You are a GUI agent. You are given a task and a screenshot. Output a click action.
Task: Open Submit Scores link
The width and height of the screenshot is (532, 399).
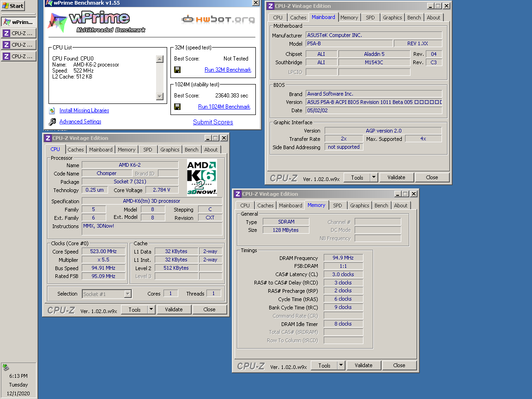point(213,122)
